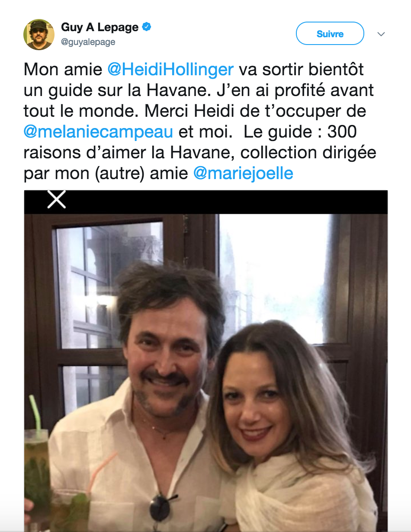The image size is (411, 532).
Task: Open the @mariejoelle mention
Action: [x=243, y=173]
